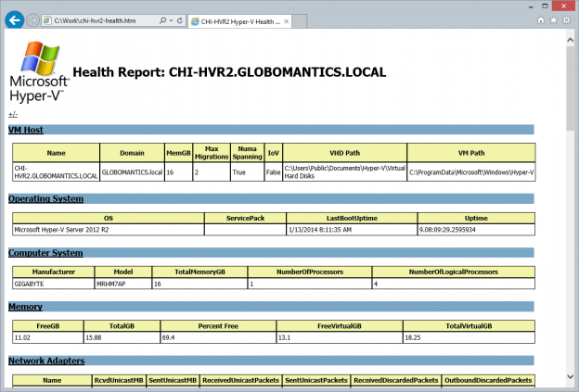Image resolution: width=579 pixels, height=392 pixels.
Task: Toggle all sections with +/- link
Action: pyautogui.click(x=13, y=114)
